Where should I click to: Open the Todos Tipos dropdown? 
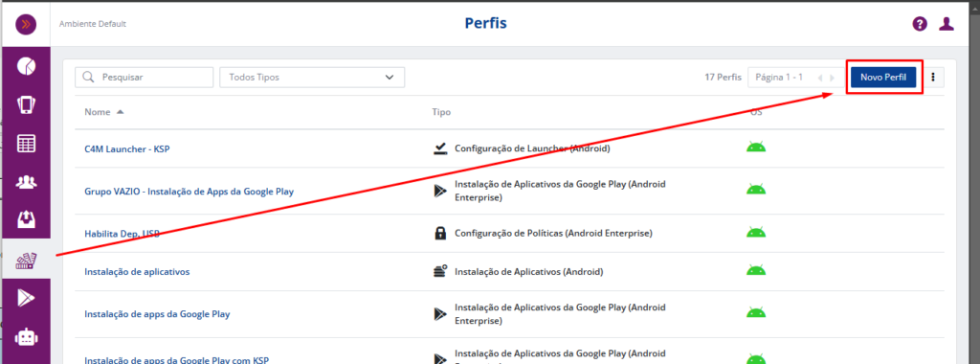[312, 77]
